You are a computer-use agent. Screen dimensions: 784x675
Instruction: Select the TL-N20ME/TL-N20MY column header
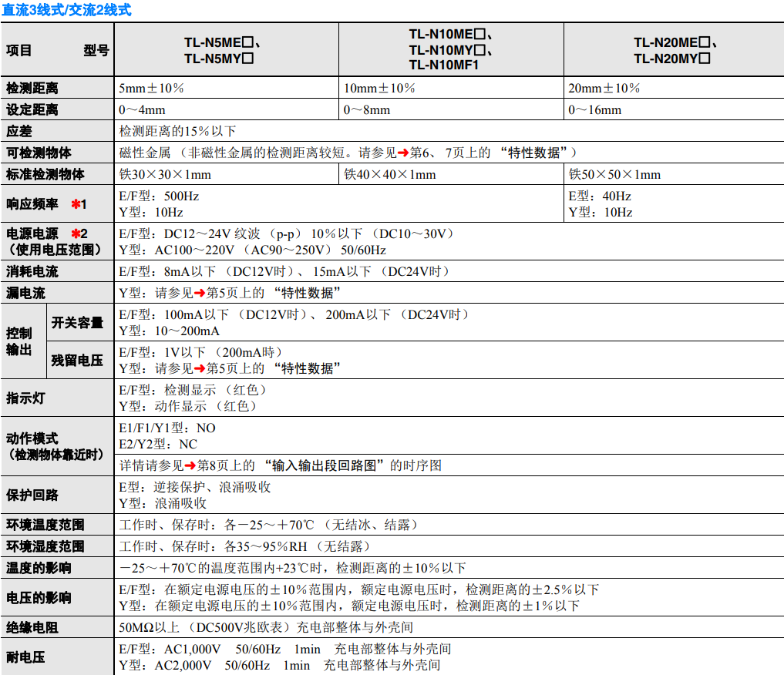tap(674, 50)
